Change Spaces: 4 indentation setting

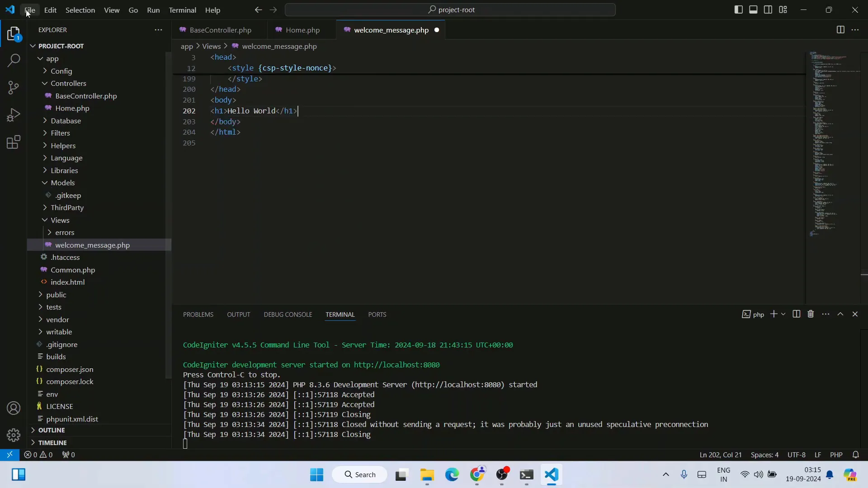(764, 455)
